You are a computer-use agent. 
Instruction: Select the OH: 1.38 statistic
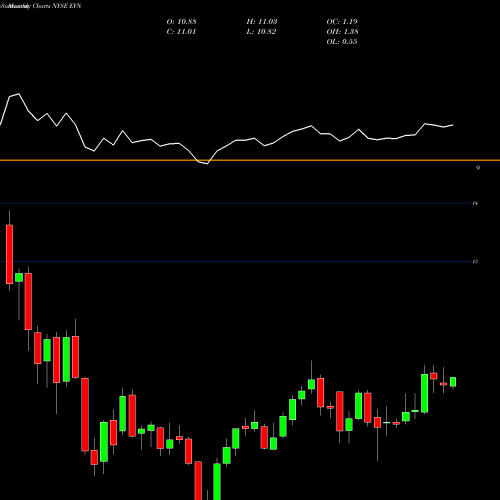[x=342, y=32]
